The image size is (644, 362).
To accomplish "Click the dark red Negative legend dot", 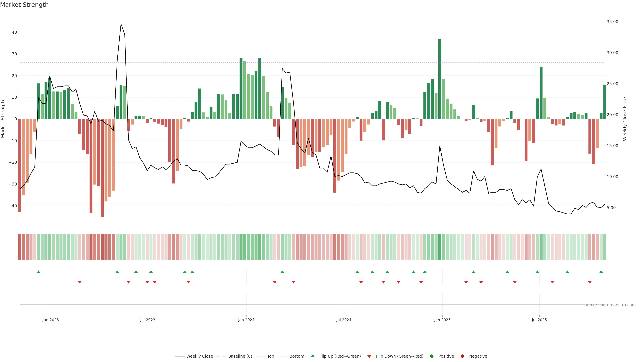I will tap(462, 356).
